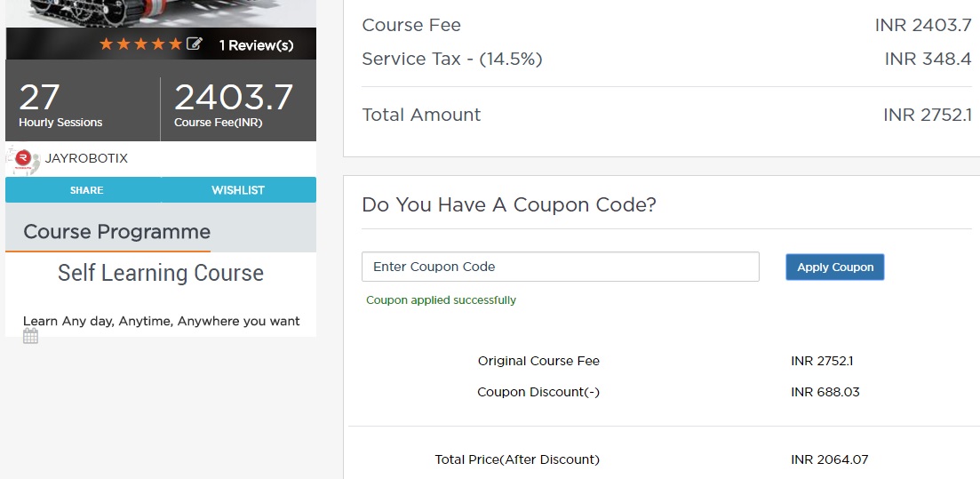Click the Apply Coupon button
Image resolution: width=980 pixels, height=479 pixels.
click(x=834, y=267)
